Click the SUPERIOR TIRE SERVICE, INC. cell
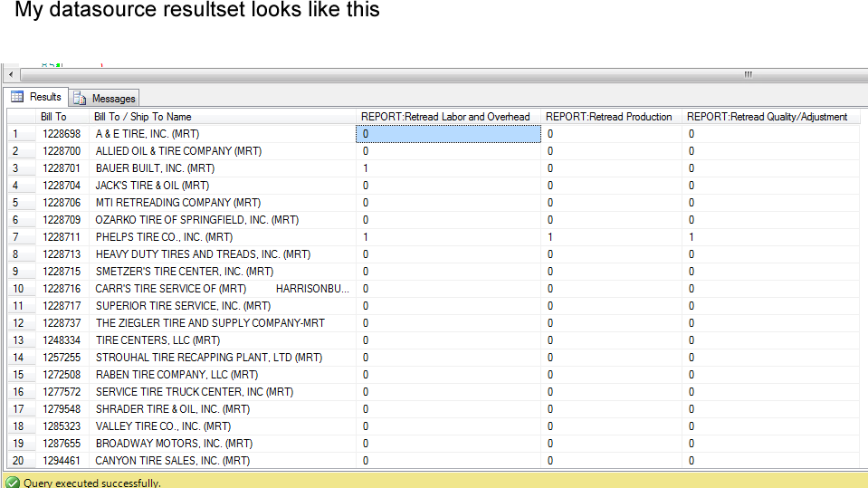This screenshot has height=488, width=868. pos(223,306)
